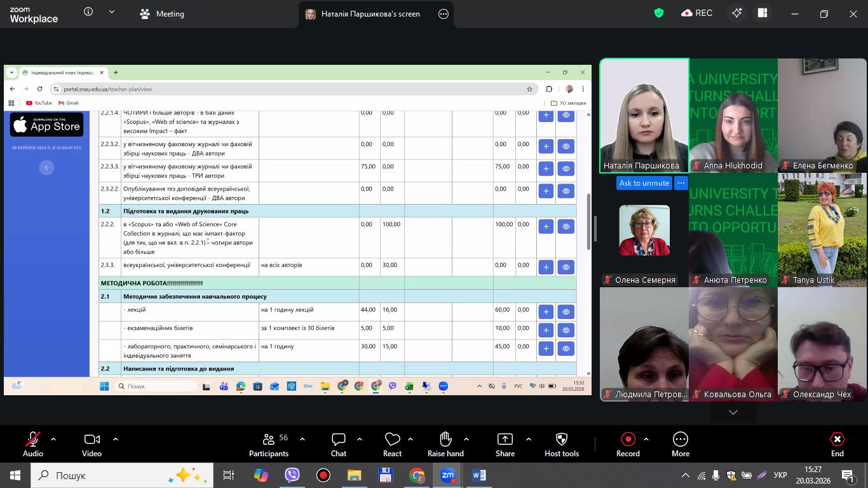Toggle camera with the Video button
The height and width of the screenshot is (488, 868).
(92, 444)
